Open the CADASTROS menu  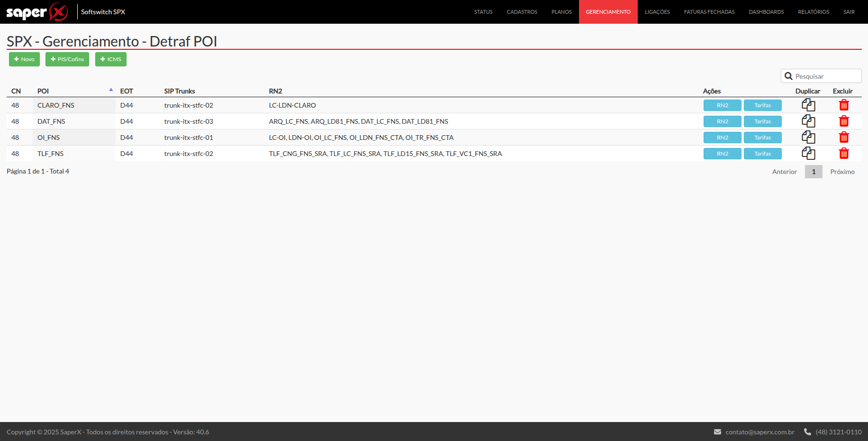click(522, 12)
